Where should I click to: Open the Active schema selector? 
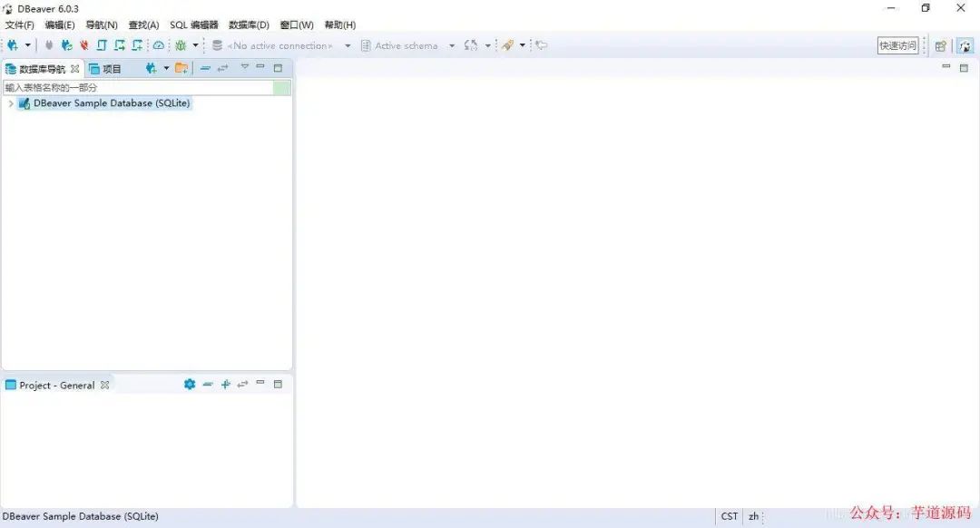(408, 45)
